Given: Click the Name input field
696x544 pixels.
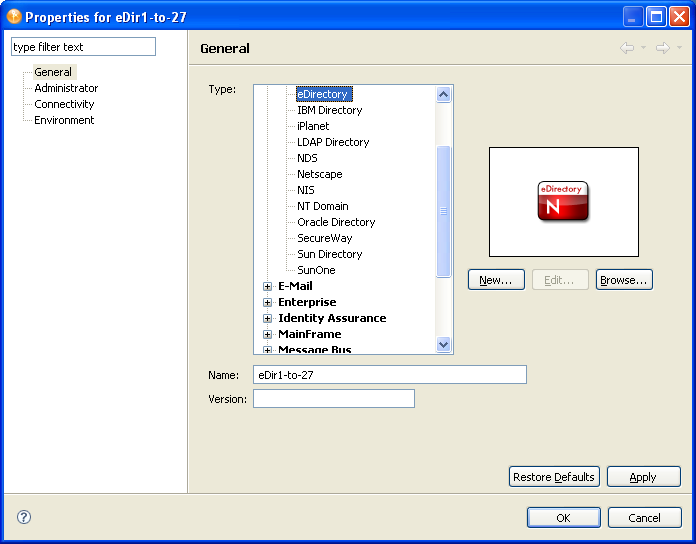Looking at the screenshot, I should click(x=390, y=374).
